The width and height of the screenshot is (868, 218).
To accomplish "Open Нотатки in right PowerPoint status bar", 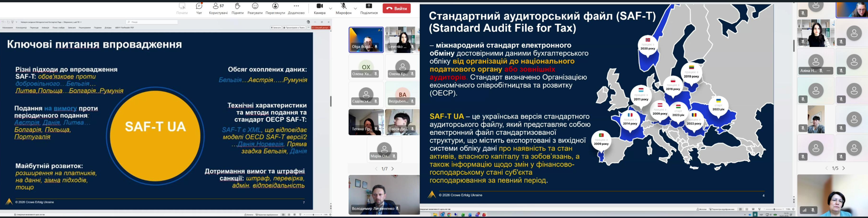I will [702, 209].
